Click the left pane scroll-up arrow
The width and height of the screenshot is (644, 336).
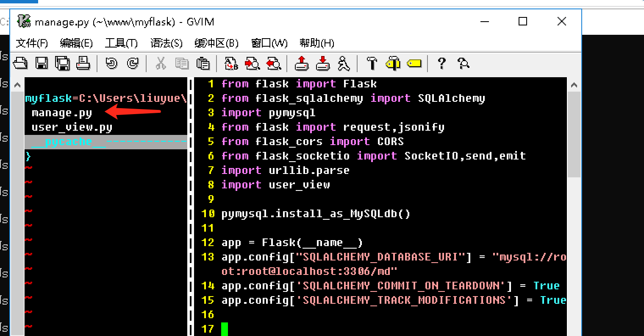17,85
